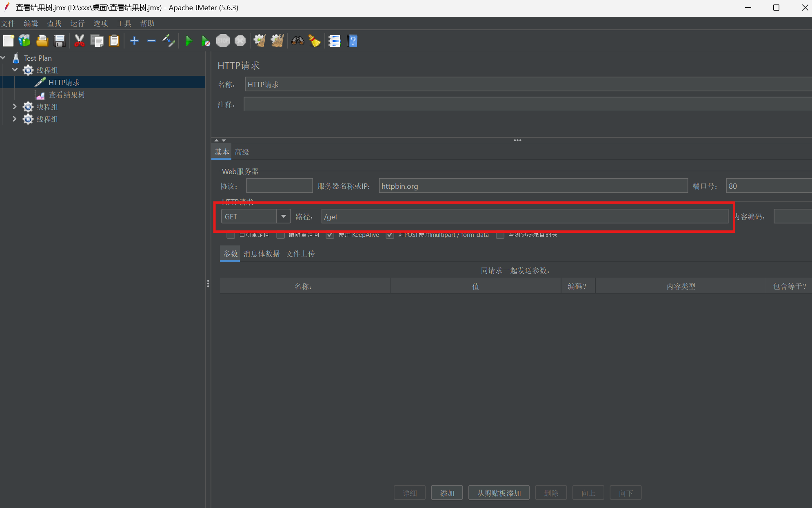The width and height of the screenshot is (812, 508).
Task: Expand the second 线程组 tree node
Action: pyautogui.click(x=15, y=107)
